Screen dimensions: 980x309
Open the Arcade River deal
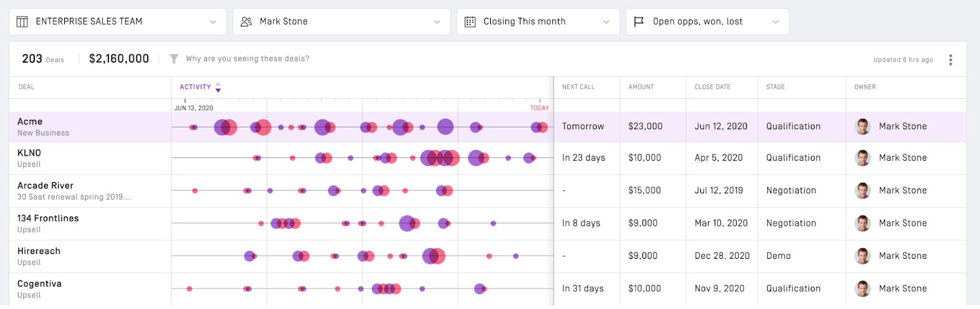45,185
